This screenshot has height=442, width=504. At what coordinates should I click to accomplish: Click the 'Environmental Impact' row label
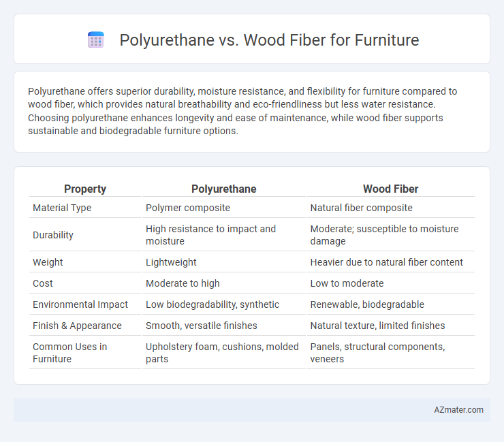pos(80,304)
